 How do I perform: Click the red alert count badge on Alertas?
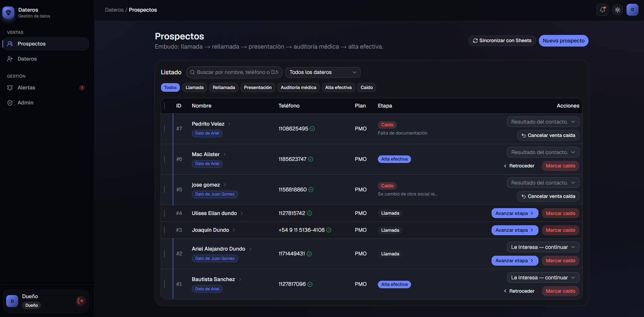pos(82,88)
